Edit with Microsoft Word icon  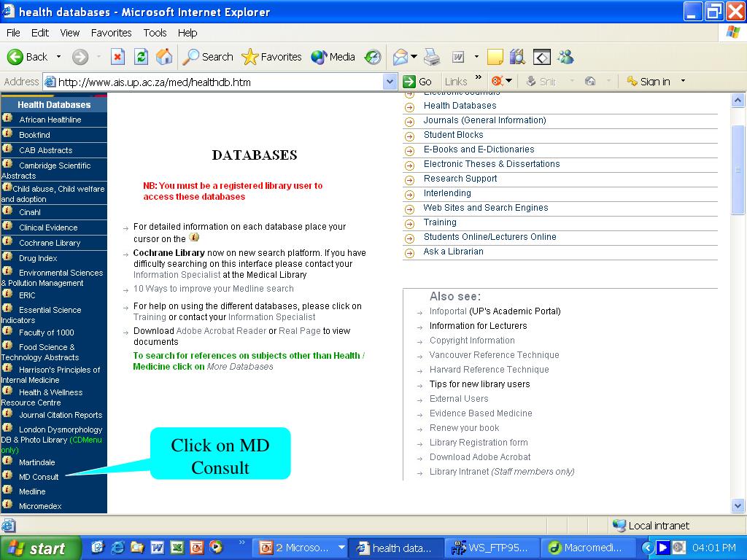point(458,57)
